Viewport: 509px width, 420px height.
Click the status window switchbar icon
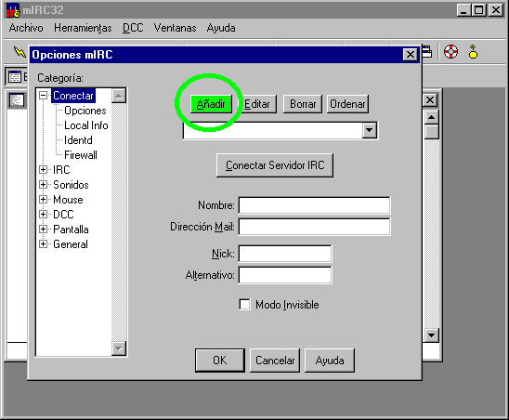coord(15,77)
